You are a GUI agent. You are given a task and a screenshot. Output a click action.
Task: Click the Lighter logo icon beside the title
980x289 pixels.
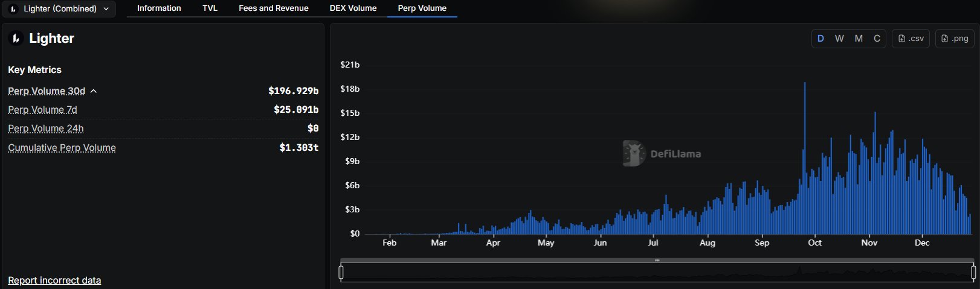(x=16, y=39)
